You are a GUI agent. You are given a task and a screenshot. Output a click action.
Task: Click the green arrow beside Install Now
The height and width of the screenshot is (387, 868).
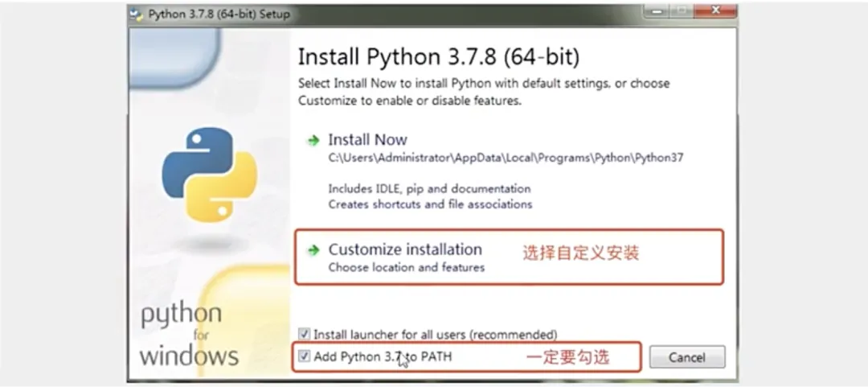click(x=314, y=141)
